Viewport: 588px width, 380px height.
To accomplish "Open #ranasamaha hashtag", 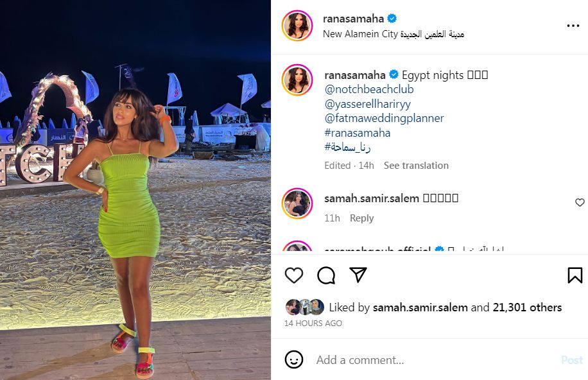I will [x=358, y=133].
